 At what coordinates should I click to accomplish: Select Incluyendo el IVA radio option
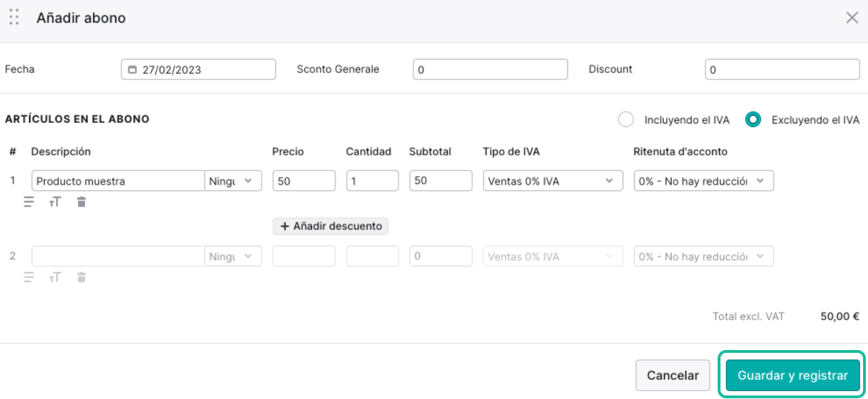coord(625,119)
